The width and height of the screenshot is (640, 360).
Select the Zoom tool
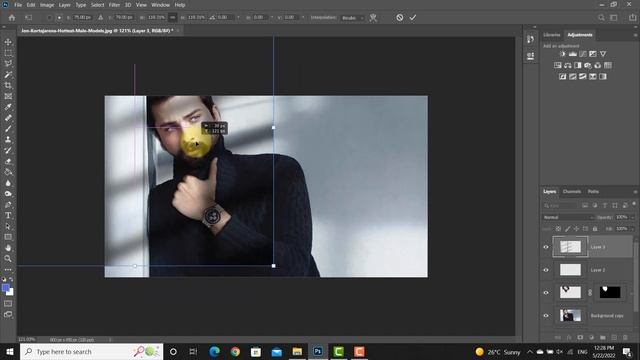(8, 258)
